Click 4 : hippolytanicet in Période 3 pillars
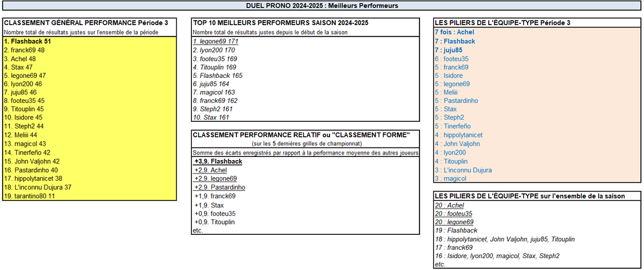 (458, 135)
